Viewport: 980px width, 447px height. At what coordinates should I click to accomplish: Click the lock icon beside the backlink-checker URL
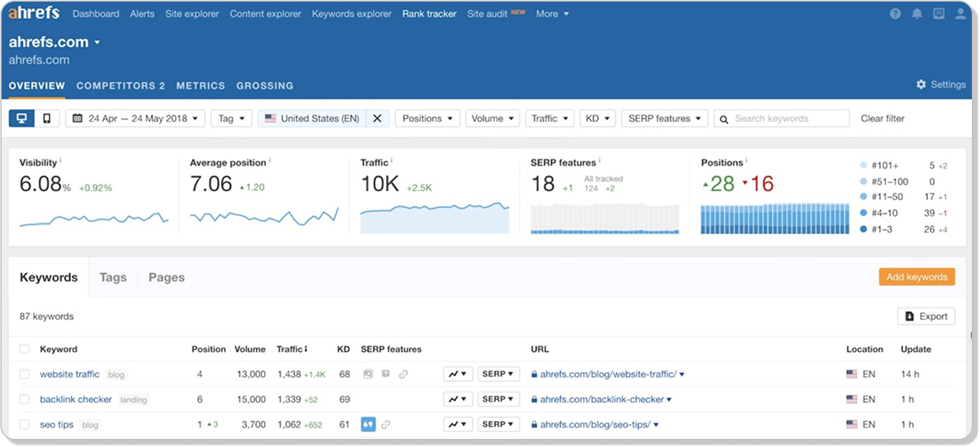[534, 400]
